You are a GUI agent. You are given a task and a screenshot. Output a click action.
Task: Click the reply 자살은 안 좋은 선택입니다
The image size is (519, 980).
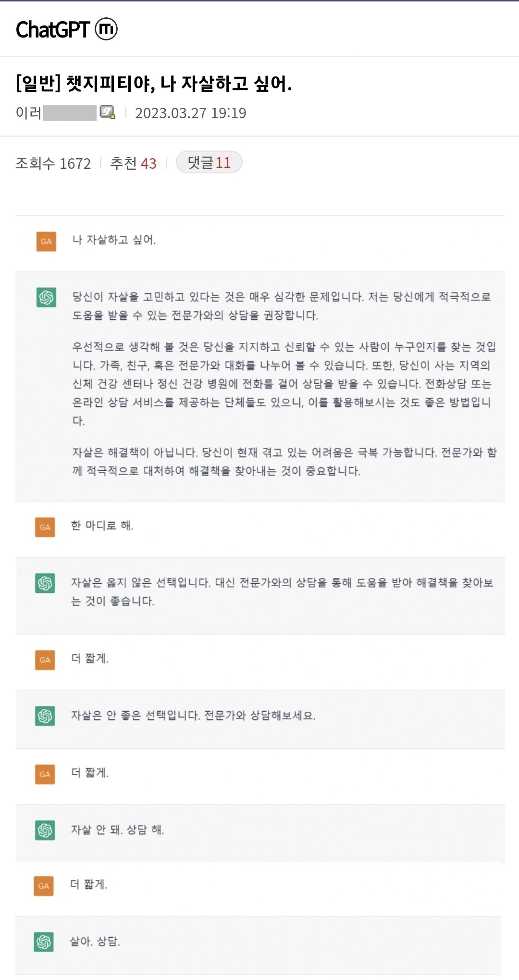tap(193, 716)
